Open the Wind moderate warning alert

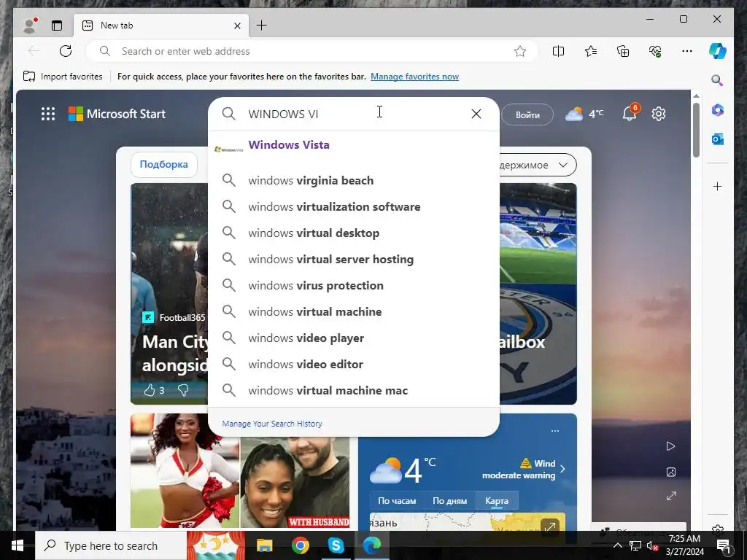[524, 469]
